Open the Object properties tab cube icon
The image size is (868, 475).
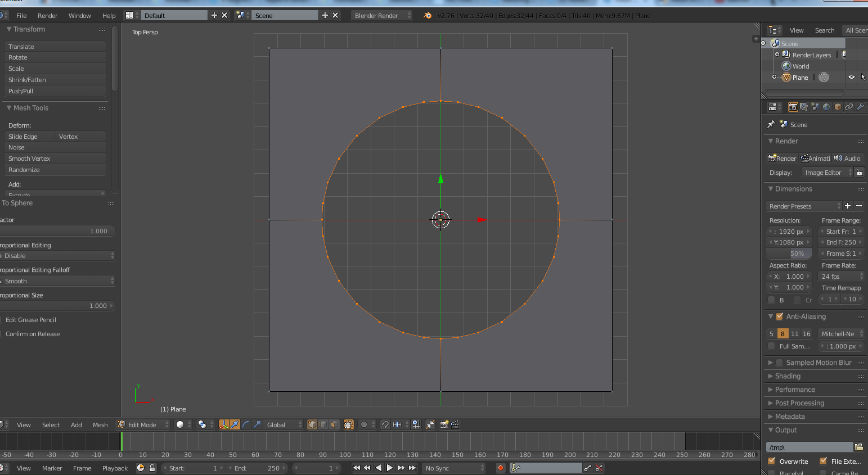[838, 107]
